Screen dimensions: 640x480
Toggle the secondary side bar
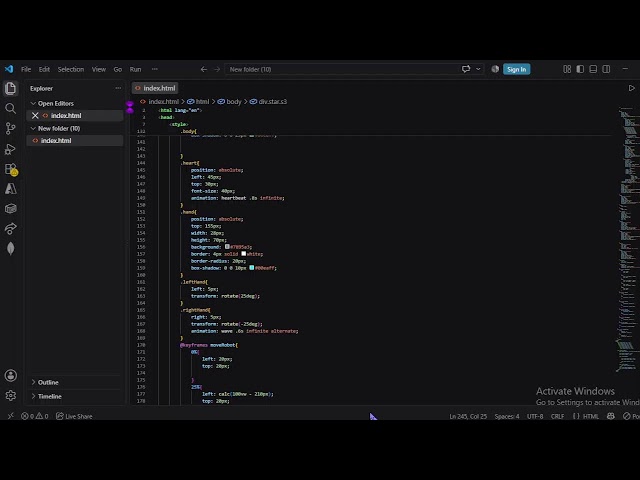(x=606, y=69)
